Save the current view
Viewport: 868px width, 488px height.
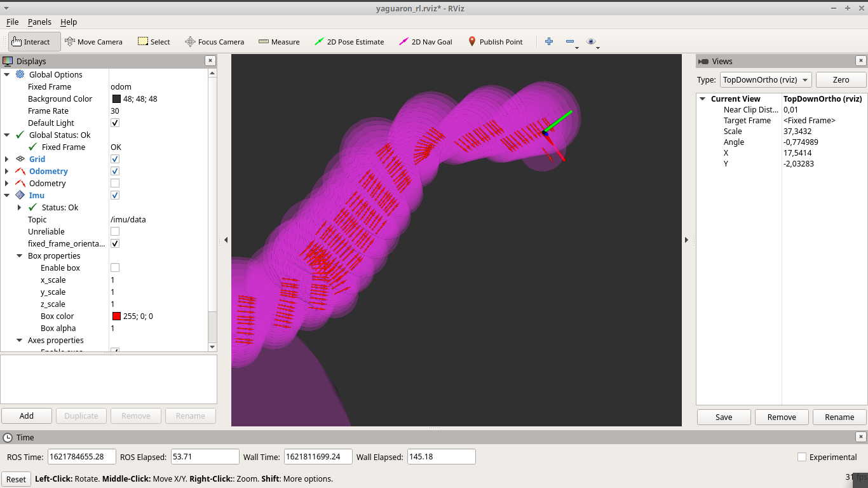pos(724,417)
